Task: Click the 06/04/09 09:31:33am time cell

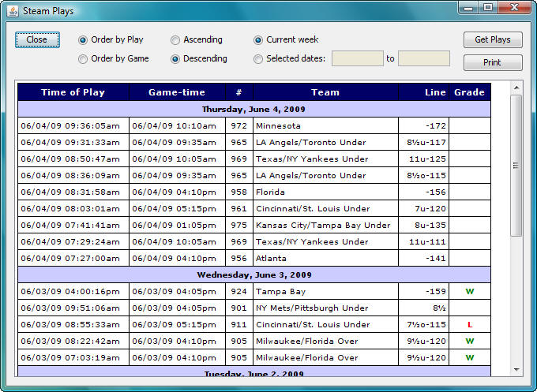Action: (x=73, y=142)
